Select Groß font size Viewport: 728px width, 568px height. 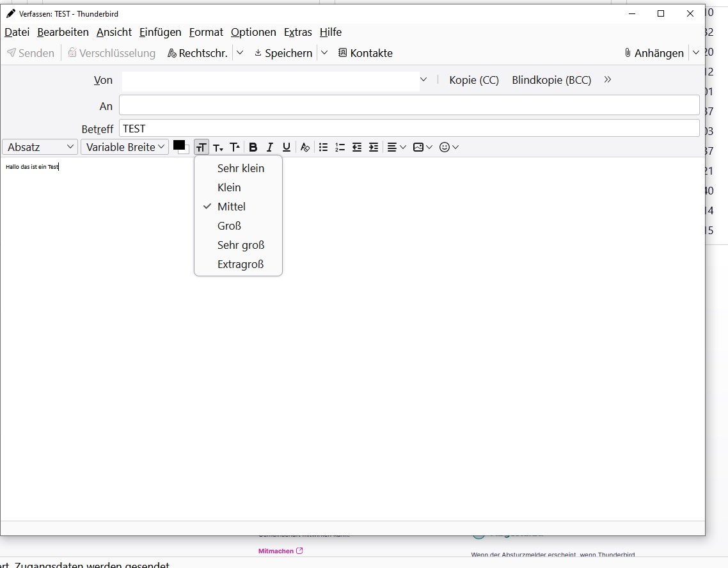pos(238,226)
